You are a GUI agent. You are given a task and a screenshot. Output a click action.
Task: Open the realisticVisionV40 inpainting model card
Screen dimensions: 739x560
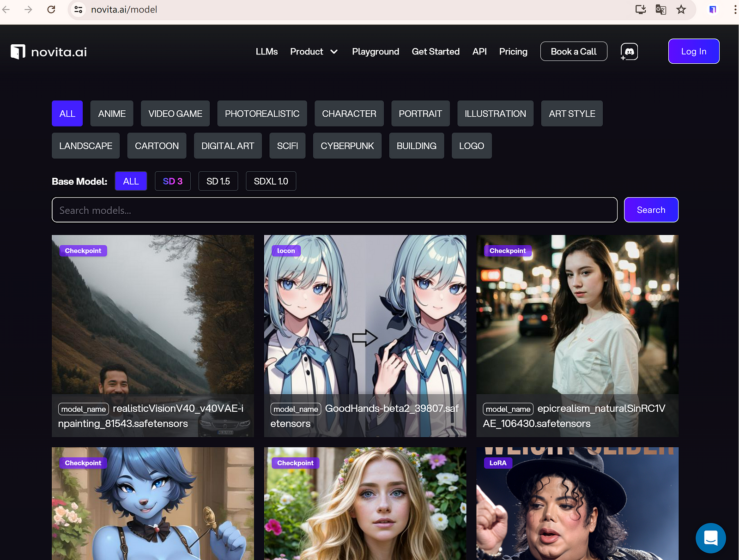tap(153, 336)
